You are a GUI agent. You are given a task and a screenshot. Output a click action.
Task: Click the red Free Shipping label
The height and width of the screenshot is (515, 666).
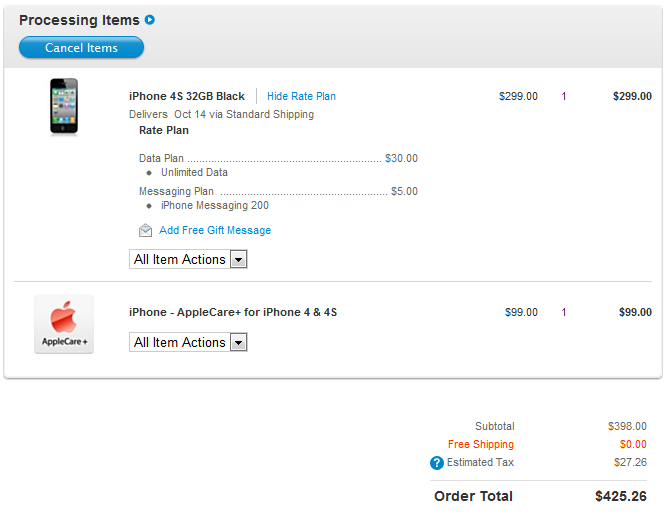480,444
